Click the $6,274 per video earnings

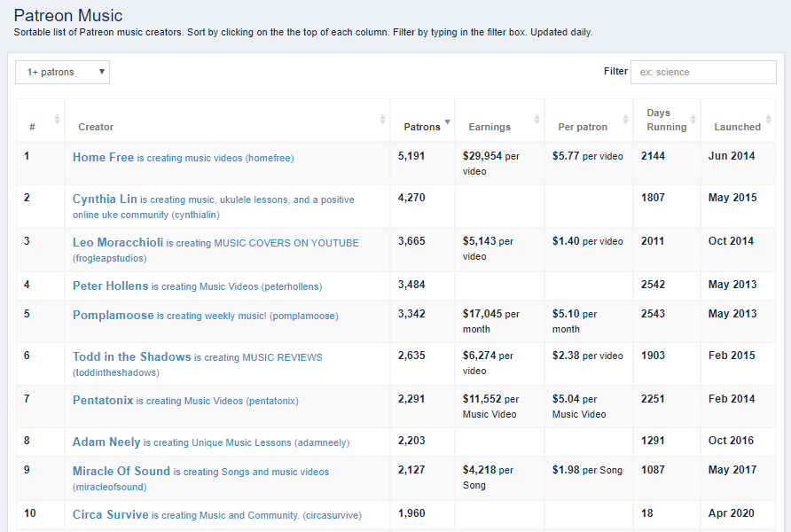pyautogui.click(x=488, y=363)
